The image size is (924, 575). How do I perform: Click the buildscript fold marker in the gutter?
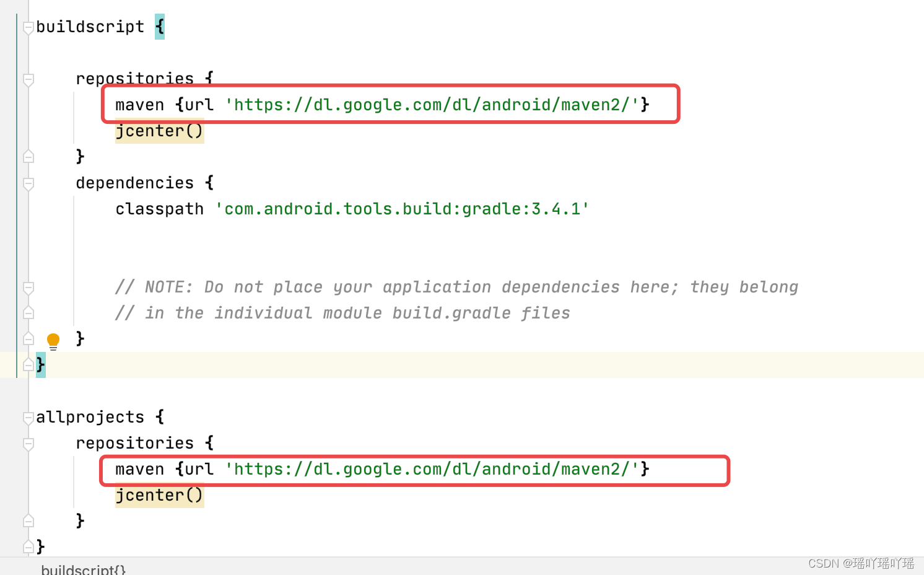click(27, 27)
